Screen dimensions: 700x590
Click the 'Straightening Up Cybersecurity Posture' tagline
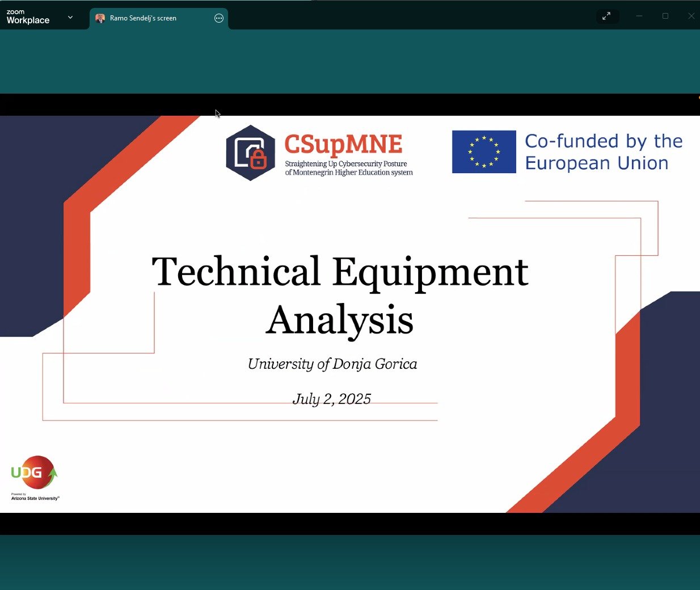click(x=346, y=164)
